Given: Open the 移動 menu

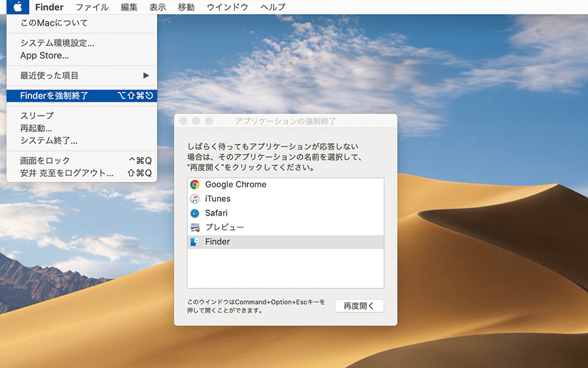Looking at the screenshot, I should [x=186, y=7].
